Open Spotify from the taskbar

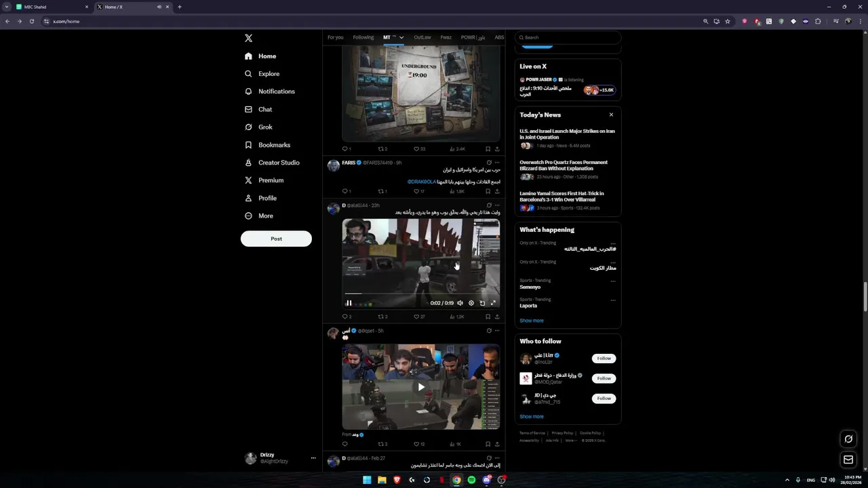pyautogui.click(x=472, y=480)
